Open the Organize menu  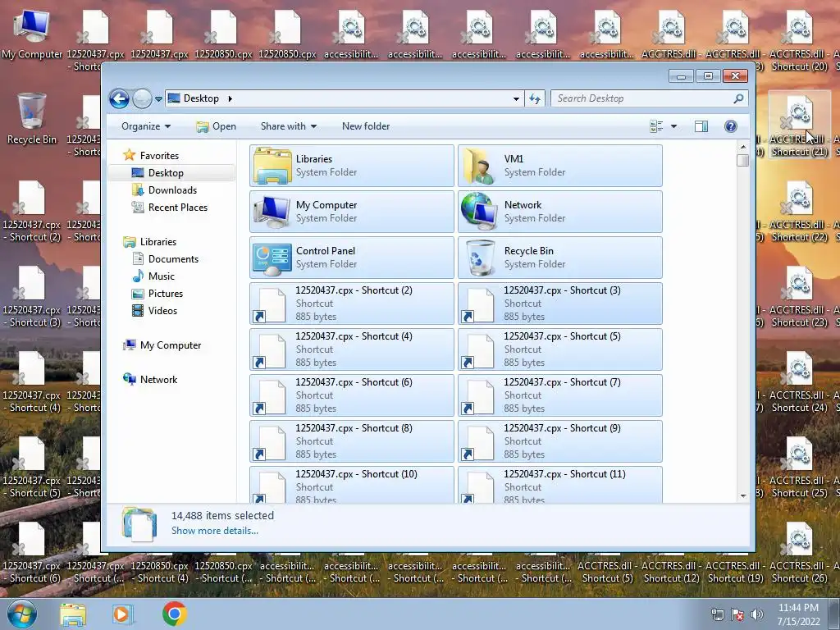coord(146,126)
